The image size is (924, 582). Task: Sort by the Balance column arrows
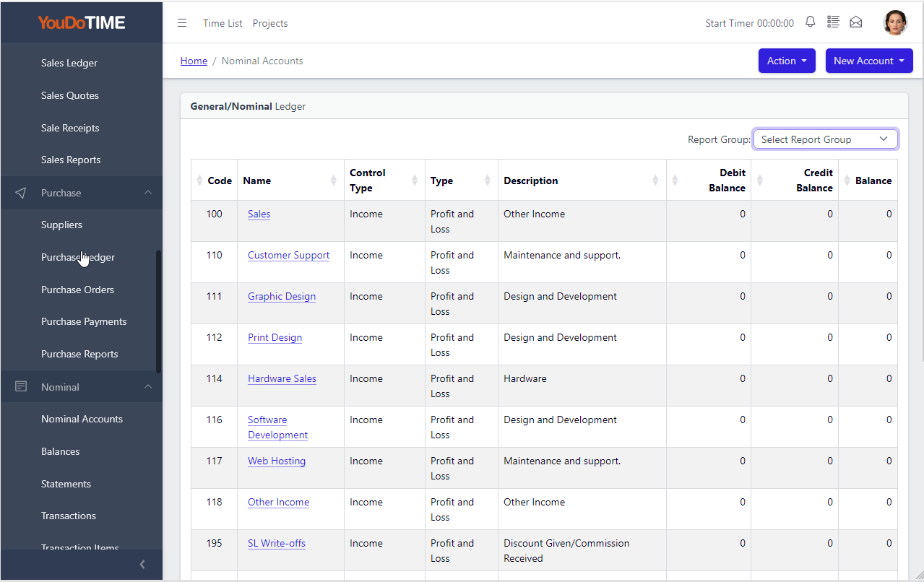[847, 181]
